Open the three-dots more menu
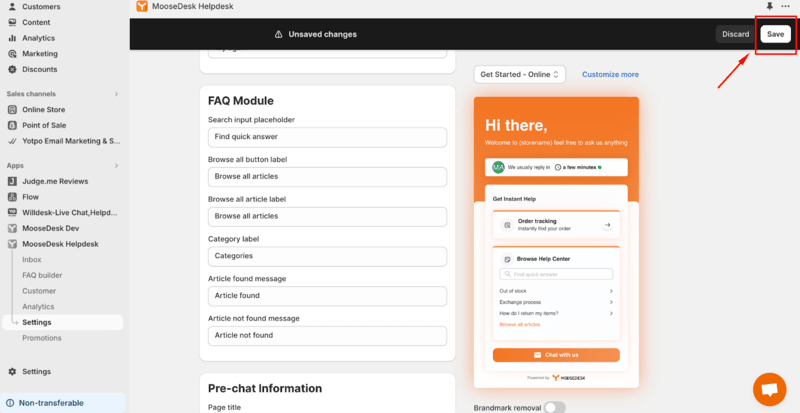Screen dimensions: 800x413 pos(786,6)
